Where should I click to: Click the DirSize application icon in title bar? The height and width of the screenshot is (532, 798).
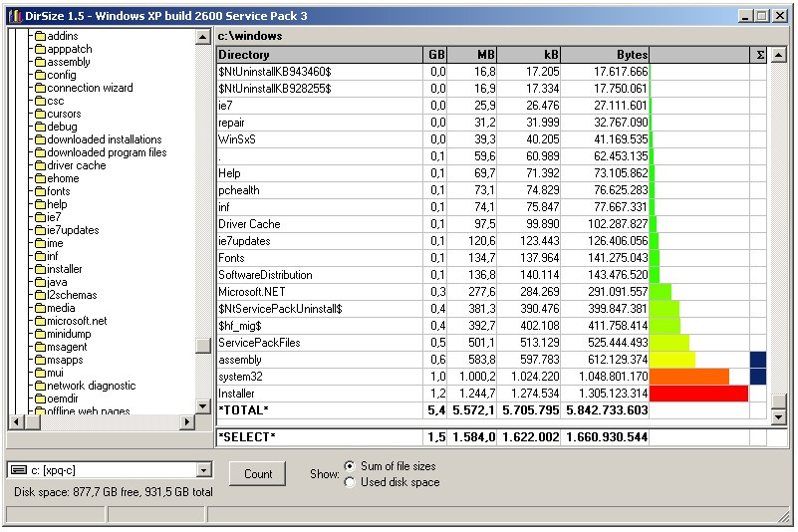(x=16, y=16)
